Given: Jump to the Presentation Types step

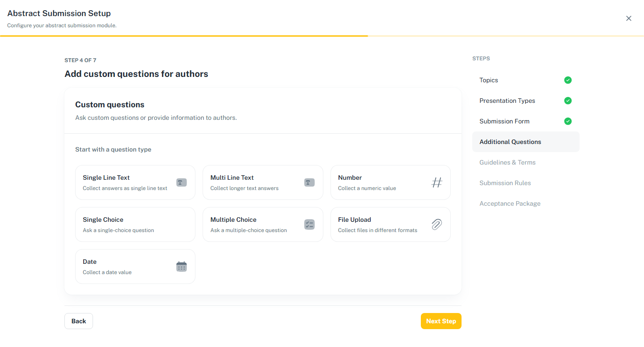Looking at the screenshot, I should pos(526,101).
